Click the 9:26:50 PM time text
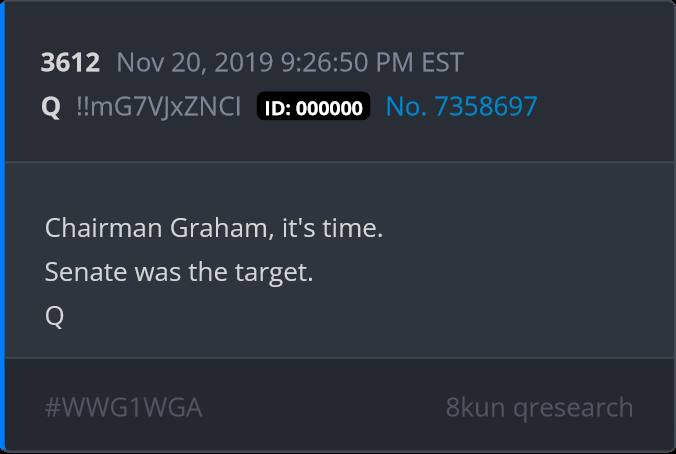The height and width of the screenshot is (454, 676). click(347, 63)
